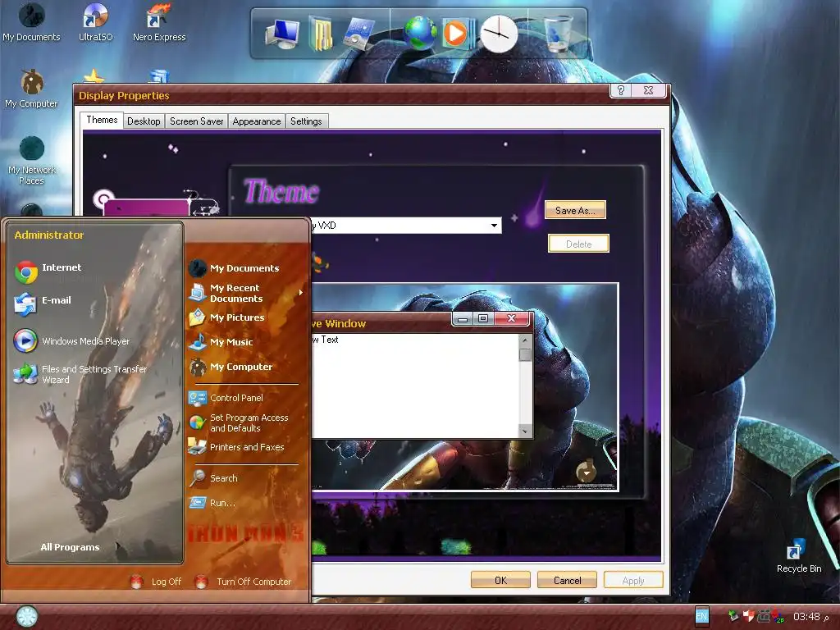Viewport: 840px width, 630px height.
Task: Select the Themes tab in Display Properties
Action: coord(102,120)
